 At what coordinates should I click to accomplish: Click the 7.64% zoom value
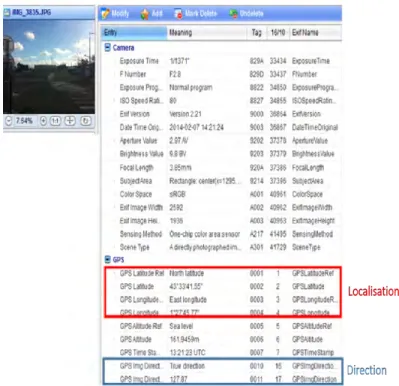tap(25, 121)
